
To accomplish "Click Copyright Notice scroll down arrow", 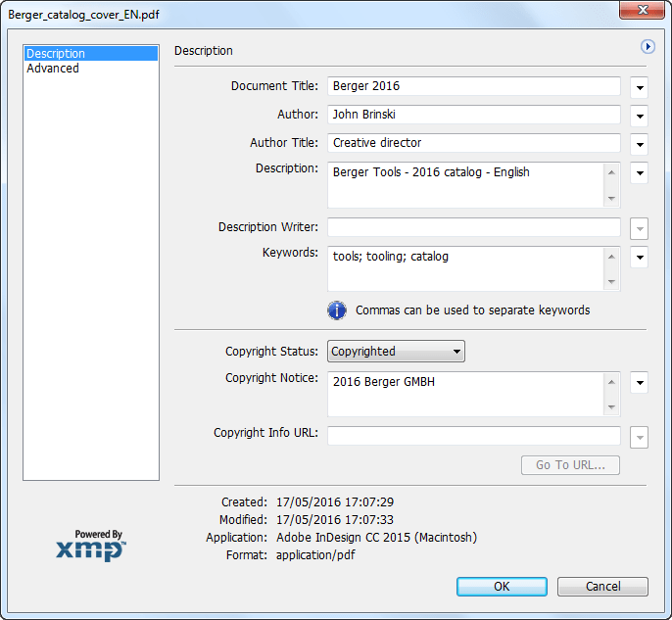I will pos(611,407).
